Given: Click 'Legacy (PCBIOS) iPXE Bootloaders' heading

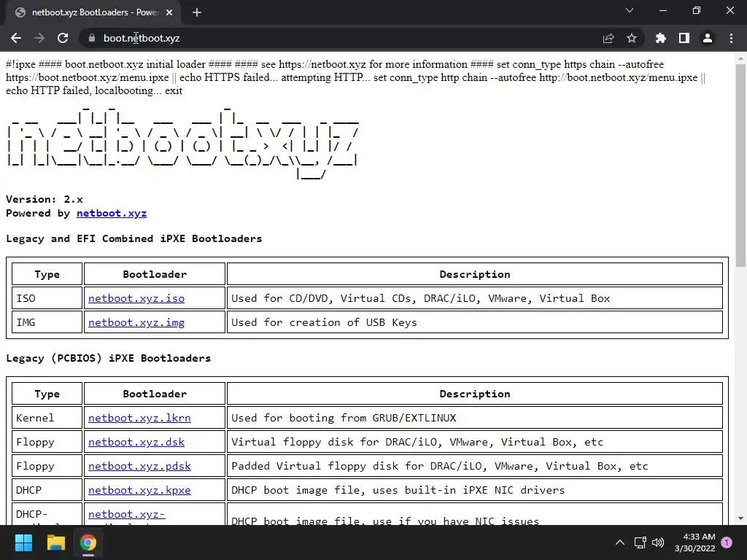Looking at the screenshot, I should point(108,358).
